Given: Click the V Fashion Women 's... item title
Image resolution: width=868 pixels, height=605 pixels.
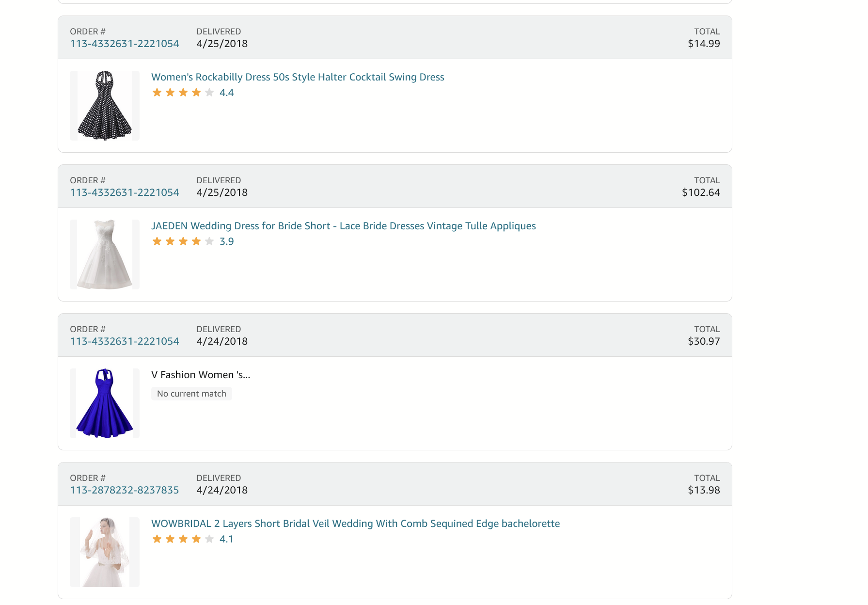Looking at the screenshot, I should pyautogui.click(x=201, y=375).
